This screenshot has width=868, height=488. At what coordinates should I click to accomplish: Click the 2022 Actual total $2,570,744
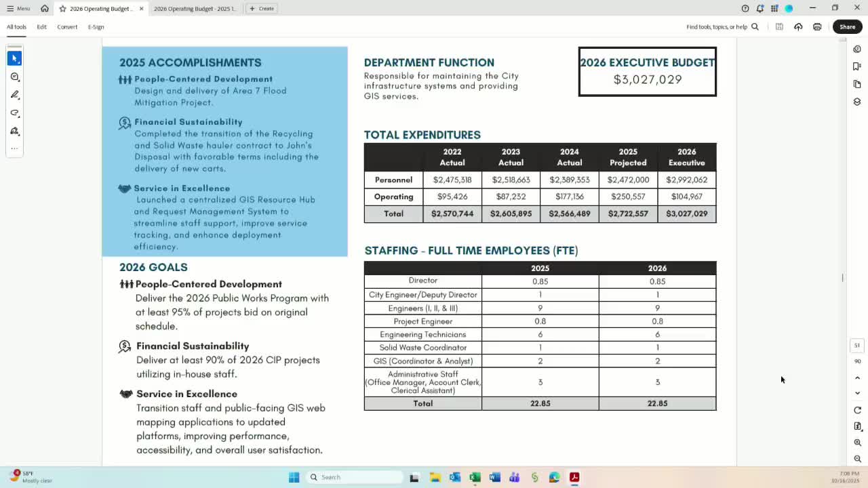coord(452,213)
